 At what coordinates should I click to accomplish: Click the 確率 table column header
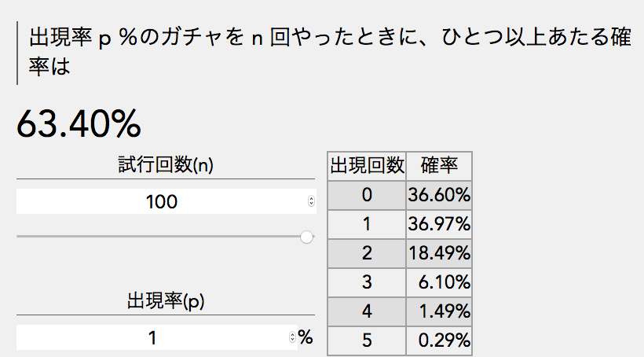[x=439, y=166]
